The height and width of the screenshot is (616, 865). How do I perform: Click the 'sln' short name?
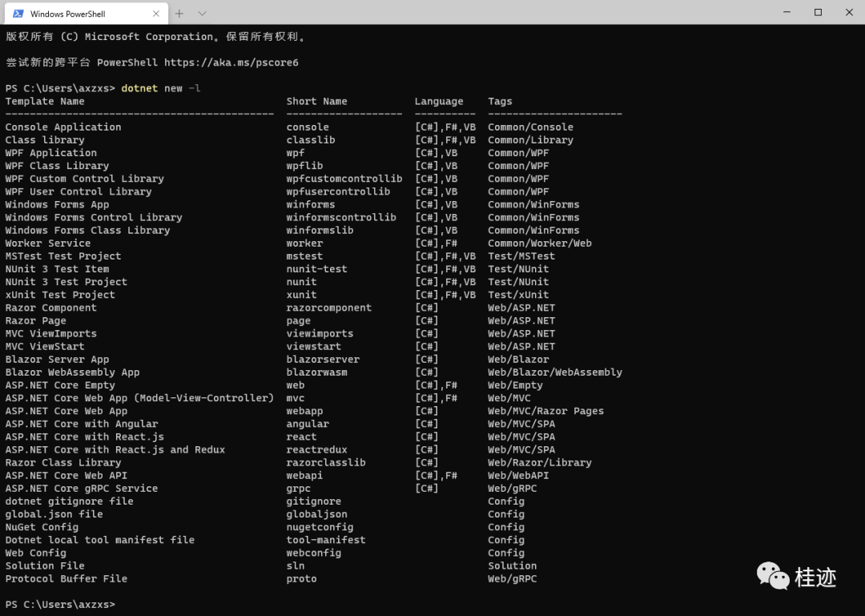[x=296, y=566]
